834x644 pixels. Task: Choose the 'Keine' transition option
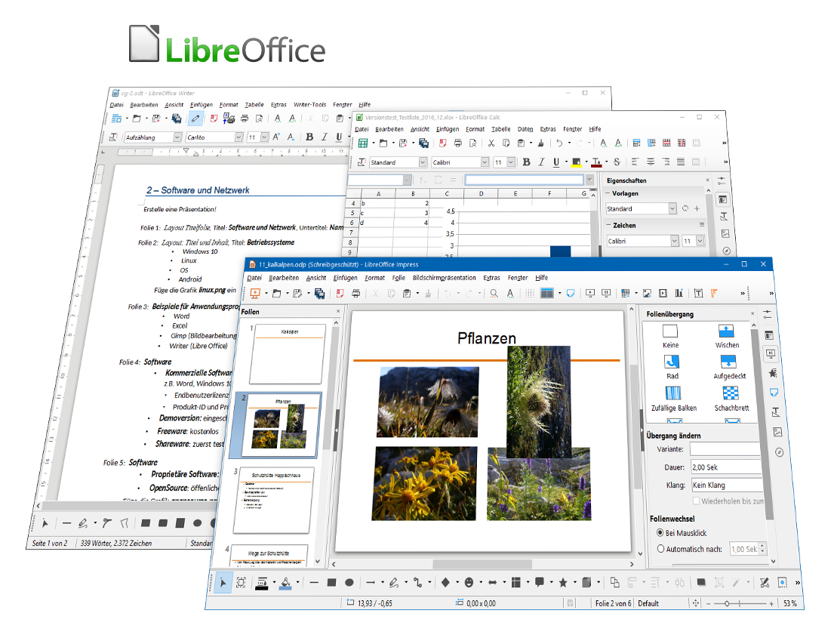670,337
